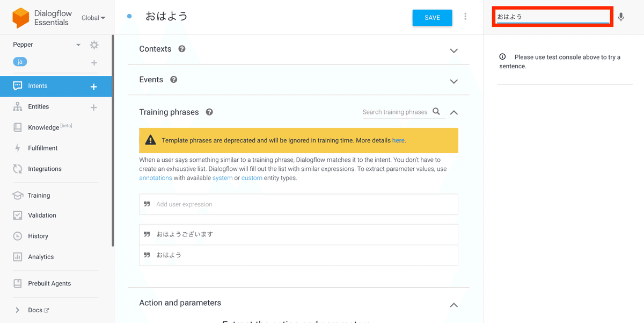
Task: Click the microphone icon in test console
Action: (621, 17)
